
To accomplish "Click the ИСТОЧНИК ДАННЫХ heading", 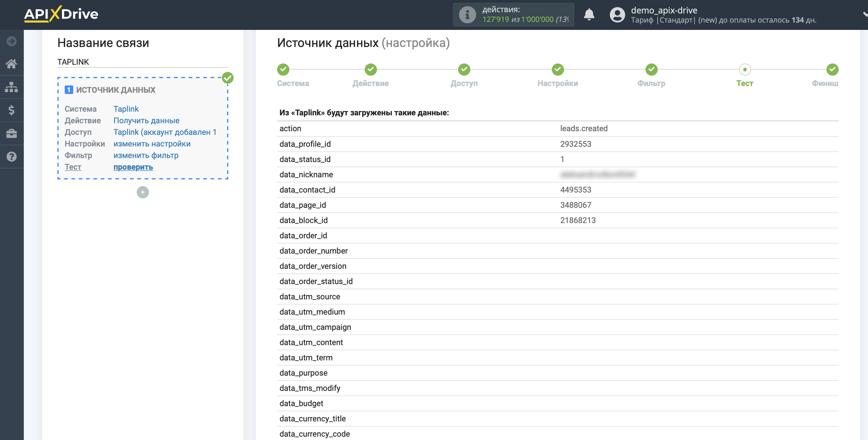I will [x=116, y=90].
